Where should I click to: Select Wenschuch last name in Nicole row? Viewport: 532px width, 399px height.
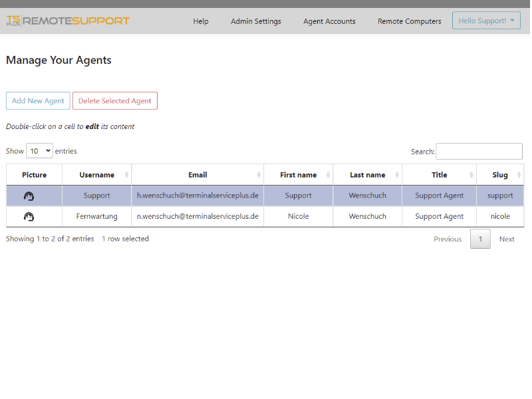[x=368, y=216]
